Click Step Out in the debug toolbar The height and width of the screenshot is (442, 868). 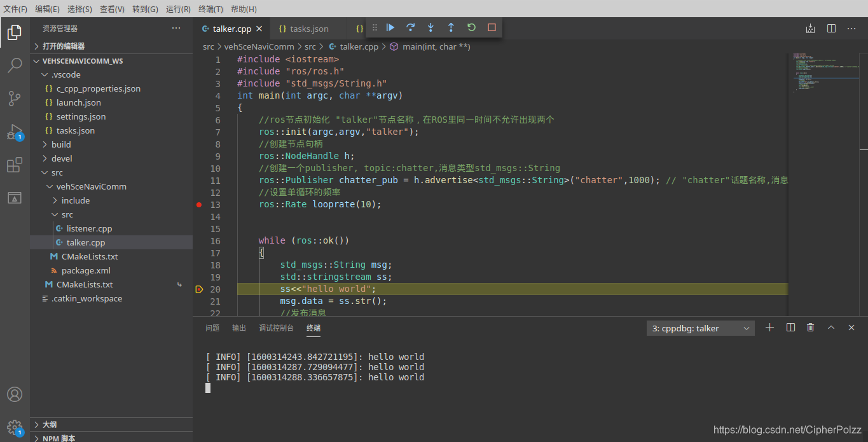[x=451, y=27]
